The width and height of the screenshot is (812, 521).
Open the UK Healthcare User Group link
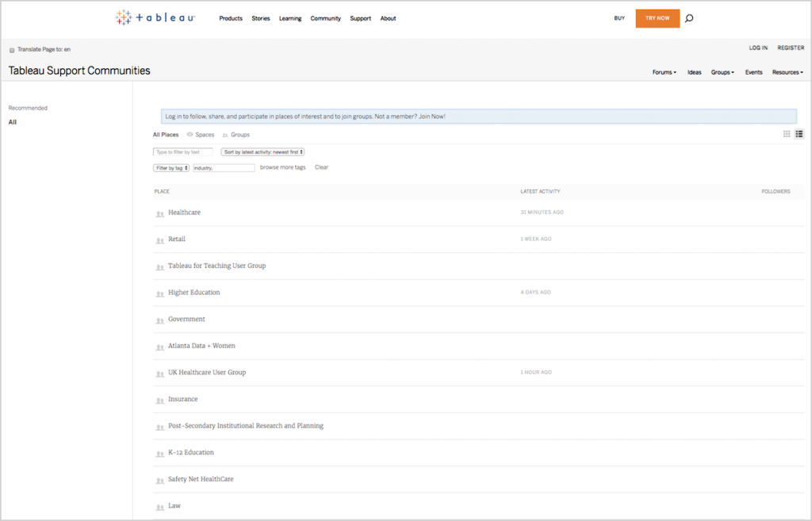[207, 373]
